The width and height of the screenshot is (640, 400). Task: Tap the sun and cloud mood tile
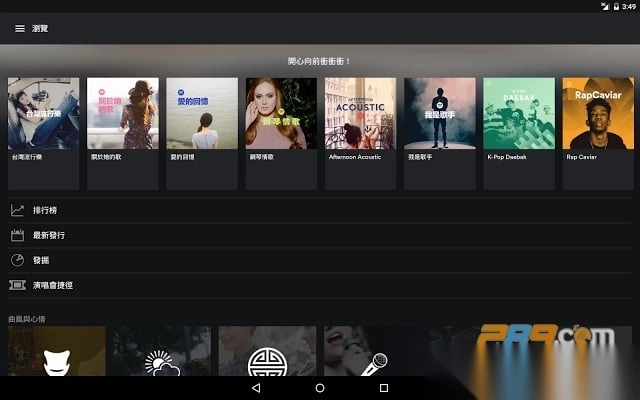tap(161, 355)
